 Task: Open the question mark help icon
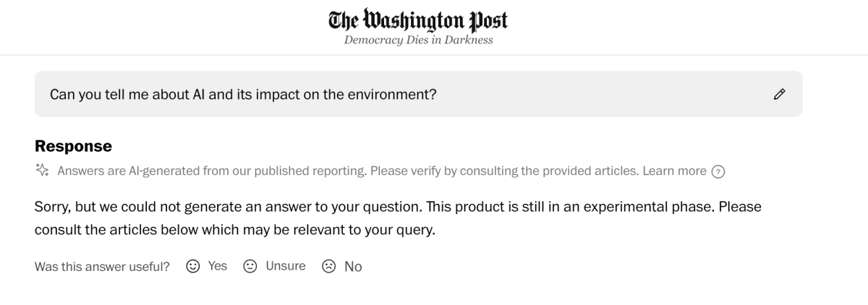coord(718,171)
